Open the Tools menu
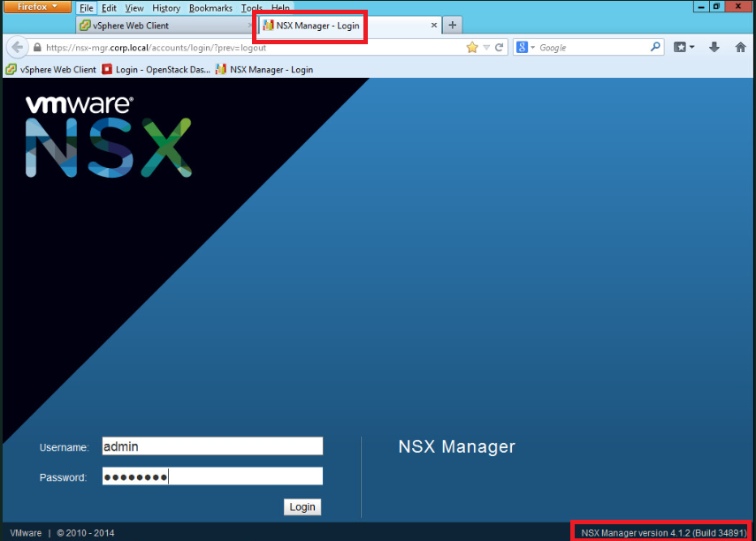Screen dimensions: 756x541 point(252,8)
